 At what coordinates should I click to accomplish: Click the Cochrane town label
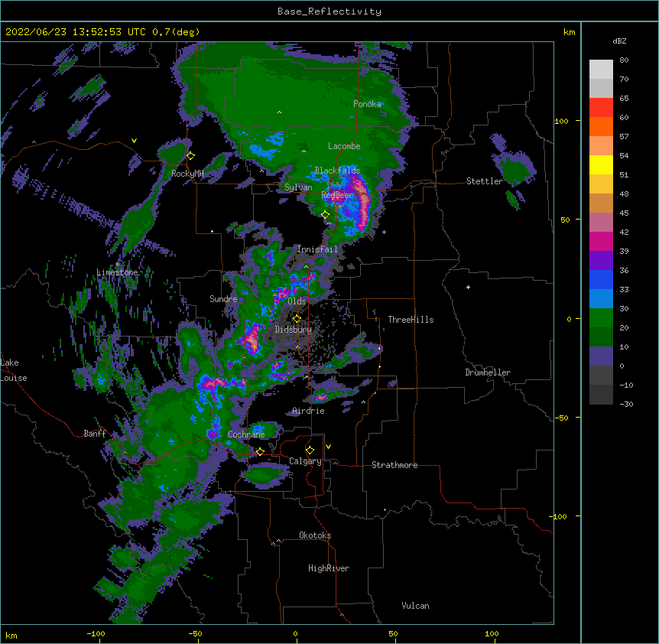(x=246, y=434)
